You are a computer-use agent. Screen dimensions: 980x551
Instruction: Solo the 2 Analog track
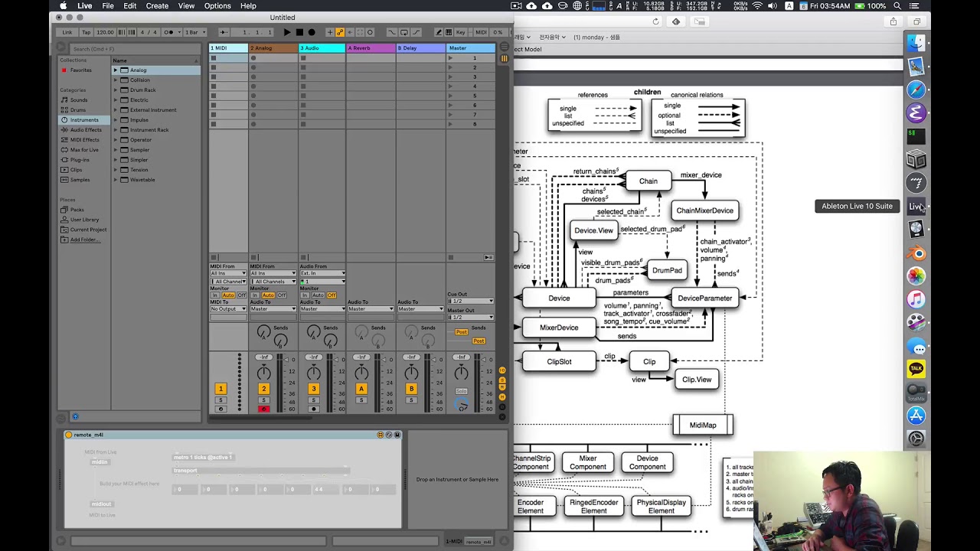[x=264, y=400]
